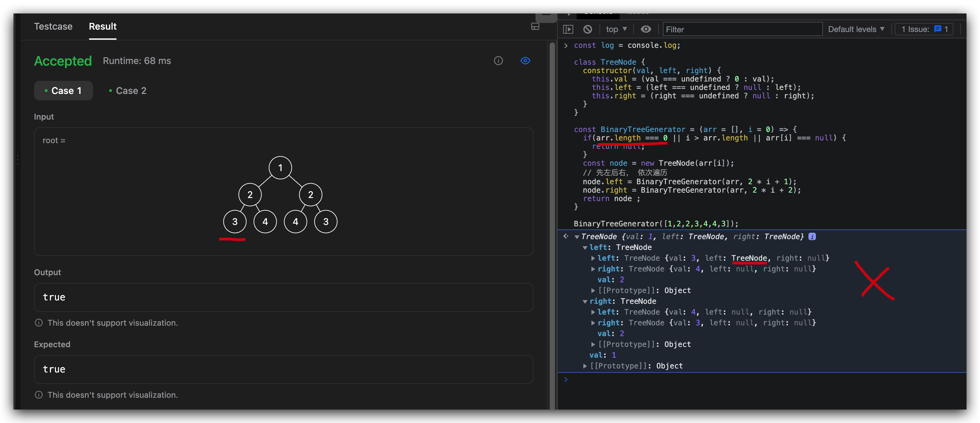The image size is (980, 423).
Task: Open the Result tab
Action: pos(103,26)
